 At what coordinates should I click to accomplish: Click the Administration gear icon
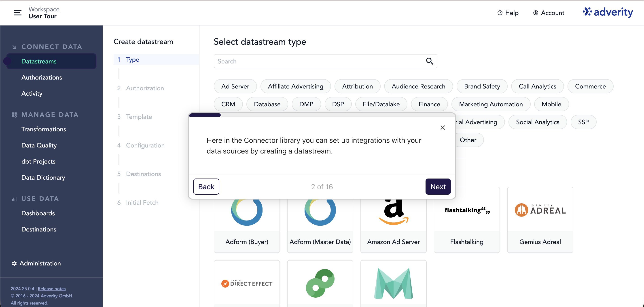[x=14, y=263]
